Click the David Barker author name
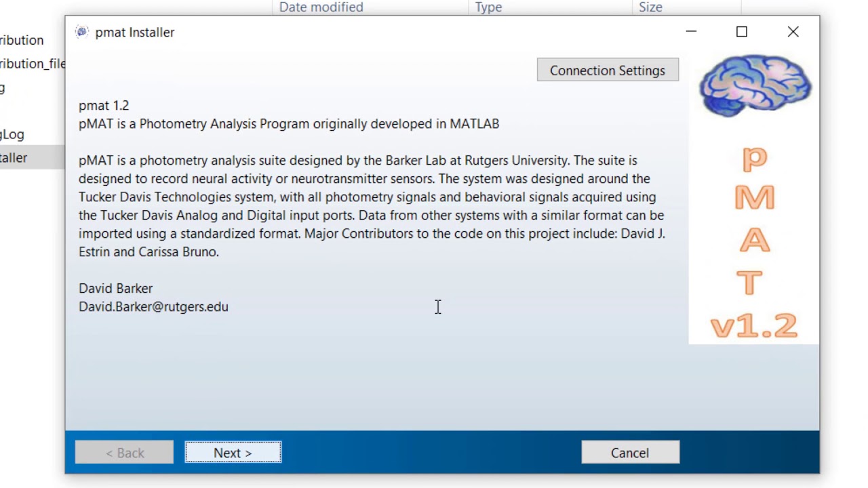This screenshot has width=868, height=488. [x=116, y=289]
